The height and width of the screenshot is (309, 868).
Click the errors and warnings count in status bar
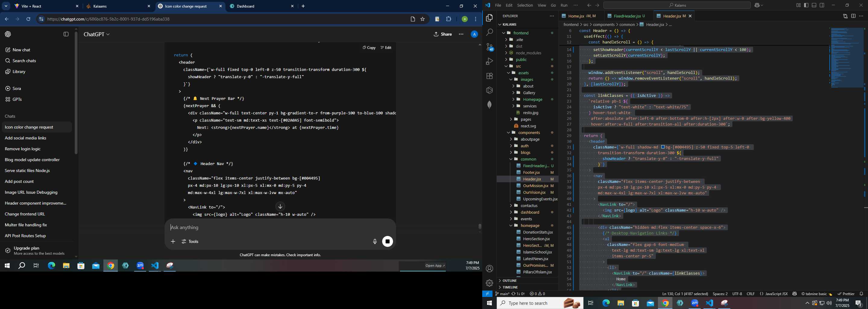tap(537, 294)
